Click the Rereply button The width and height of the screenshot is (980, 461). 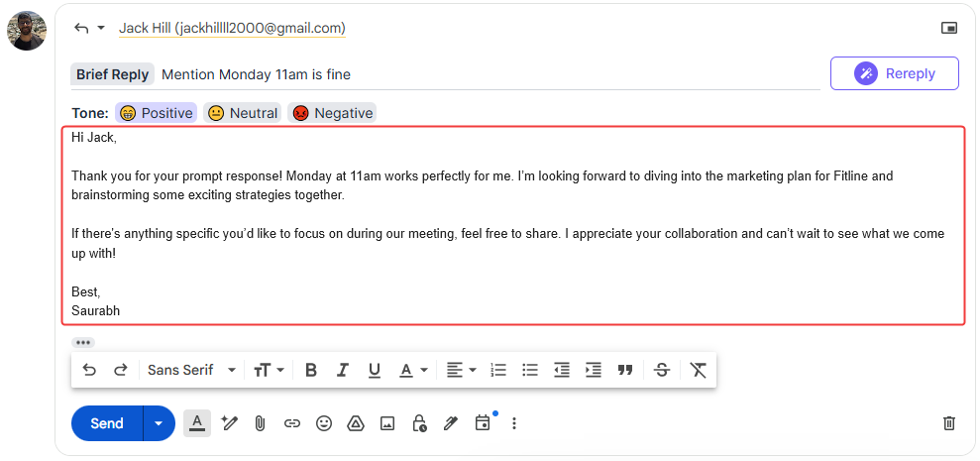pyautogui.click(x=894, y=73)
